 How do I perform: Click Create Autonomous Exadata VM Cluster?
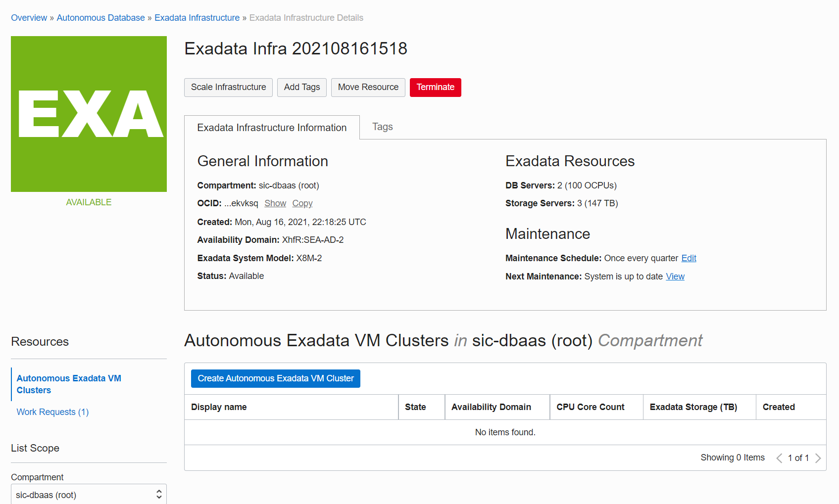[x=276, y=379]
